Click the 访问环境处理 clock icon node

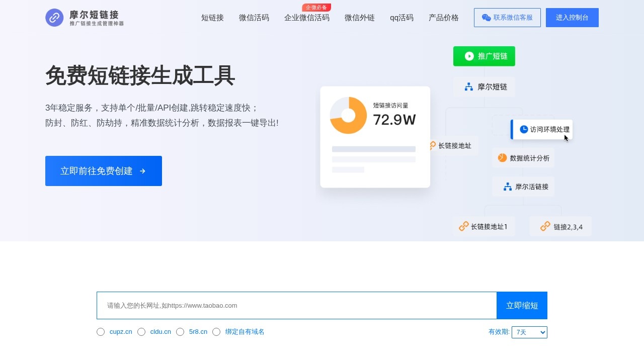524,129
